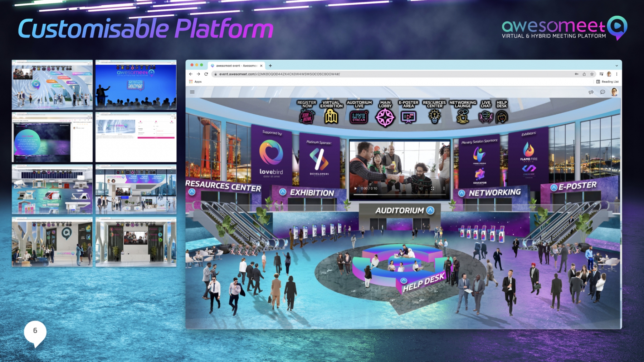Open the Help Desk headset icon

pos(502,117)
